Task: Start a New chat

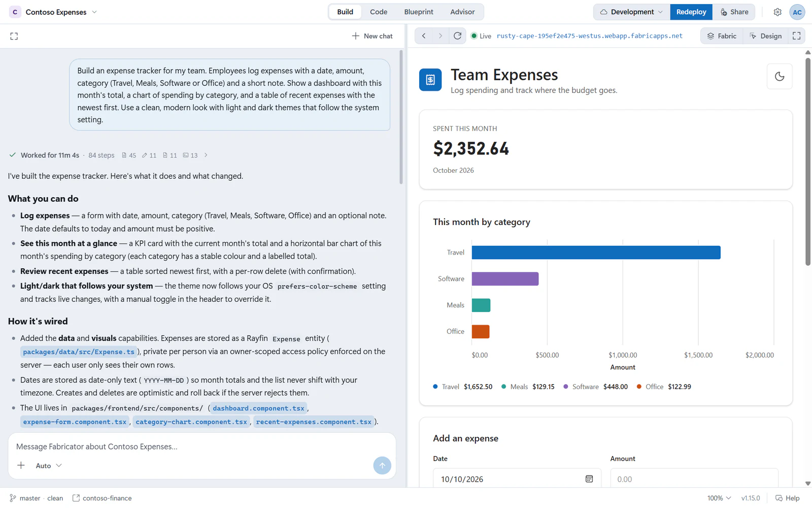Action: tap(373, 36)
